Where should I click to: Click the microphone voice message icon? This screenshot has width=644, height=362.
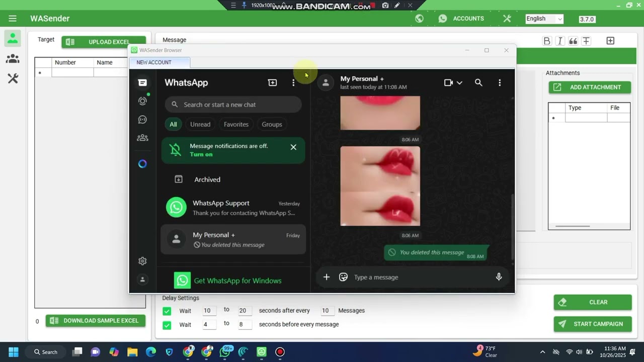(499, 277)
